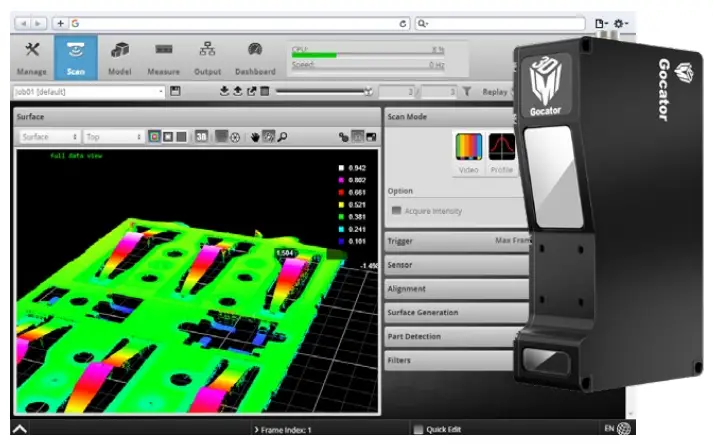Screen dimensions: 713x445
Task: Click the cyan 0.241 legend swatch
Action: click(341, 229)
